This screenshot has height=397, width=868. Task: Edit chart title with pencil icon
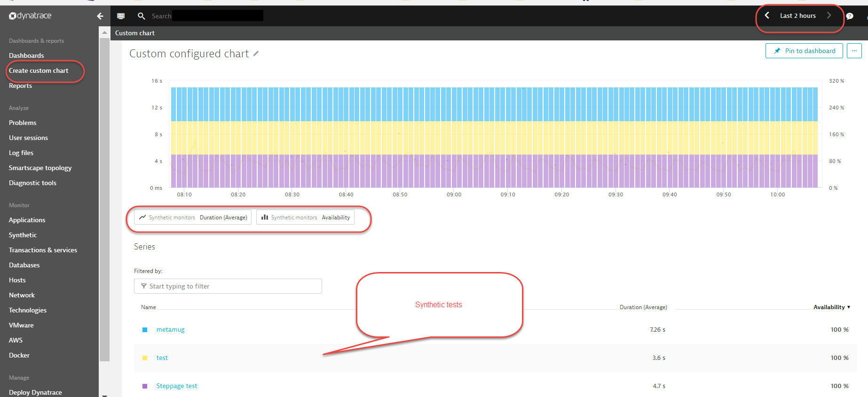[256, 54]
